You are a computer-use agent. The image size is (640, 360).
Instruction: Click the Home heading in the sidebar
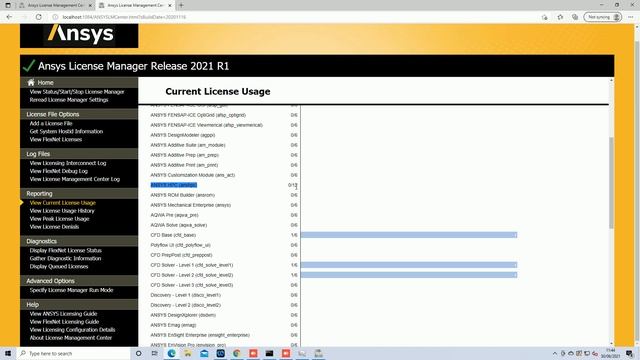coord(45,82)
